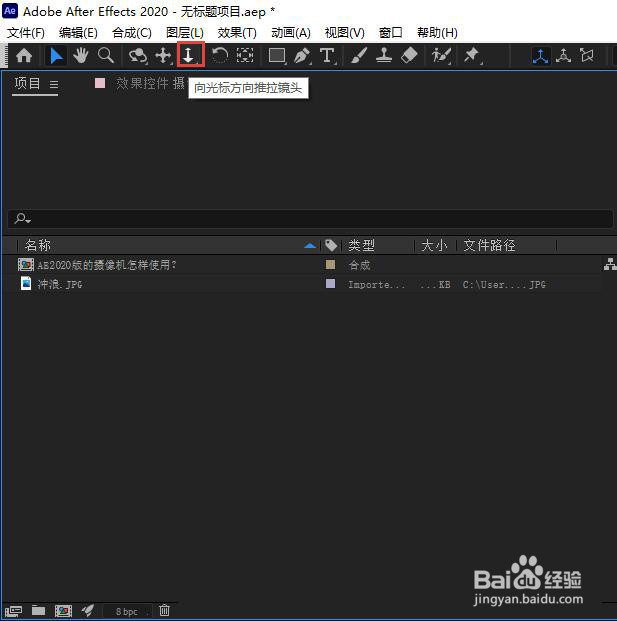This screenshot has width=617, height=621.
Task: Select the Rotation tool
Action: (x=220, y=55)
